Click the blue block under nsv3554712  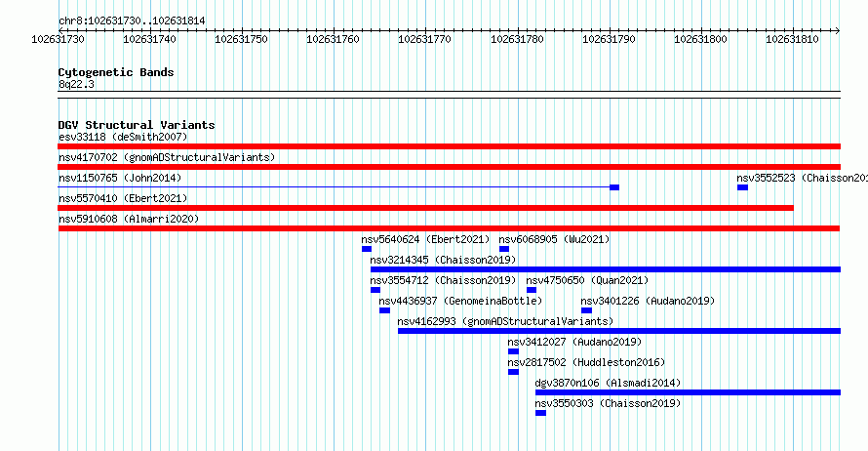375,290
